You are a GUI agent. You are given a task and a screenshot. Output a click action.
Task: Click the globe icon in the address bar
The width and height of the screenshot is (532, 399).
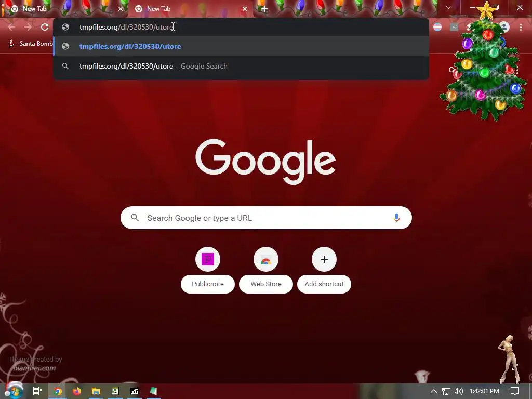click(x=65, y=27)
